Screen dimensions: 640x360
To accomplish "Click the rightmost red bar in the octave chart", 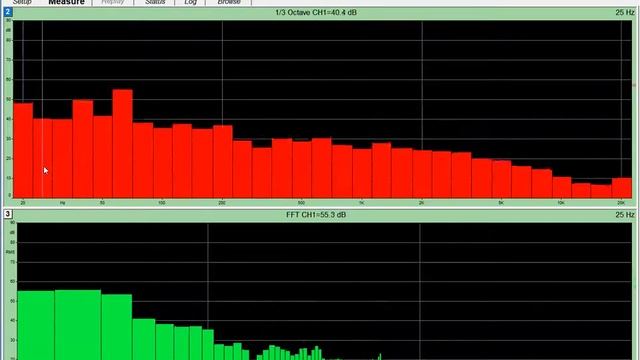I will [622, 188].
